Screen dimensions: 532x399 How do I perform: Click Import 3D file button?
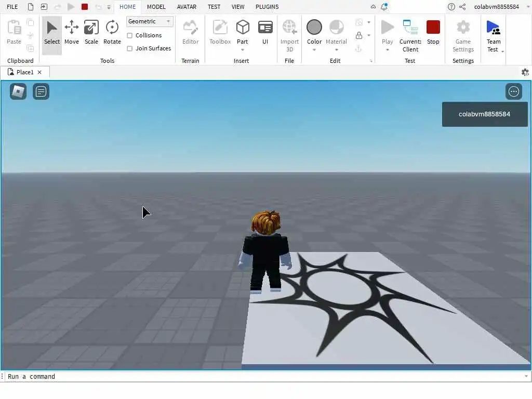pos(289,36)
